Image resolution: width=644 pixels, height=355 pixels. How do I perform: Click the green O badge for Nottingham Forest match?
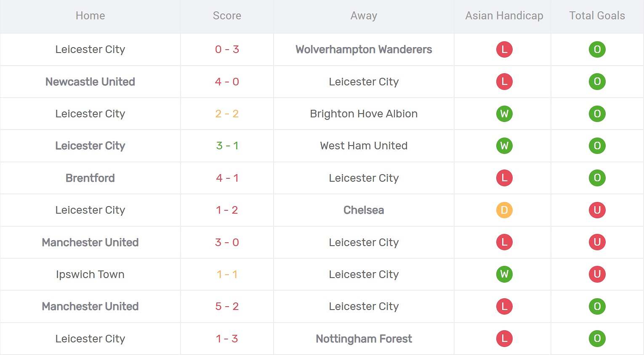(x=597, y=339)
